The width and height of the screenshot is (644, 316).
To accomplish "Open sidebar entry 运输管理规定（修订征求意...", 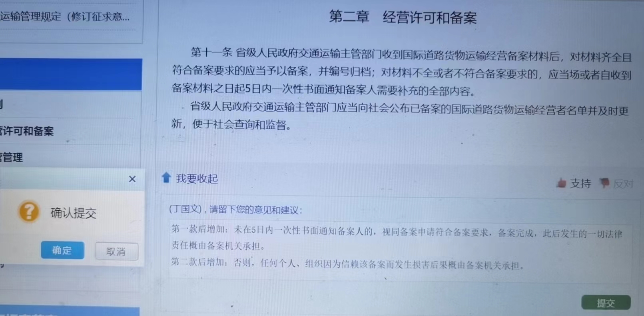I will coord(65,17).
